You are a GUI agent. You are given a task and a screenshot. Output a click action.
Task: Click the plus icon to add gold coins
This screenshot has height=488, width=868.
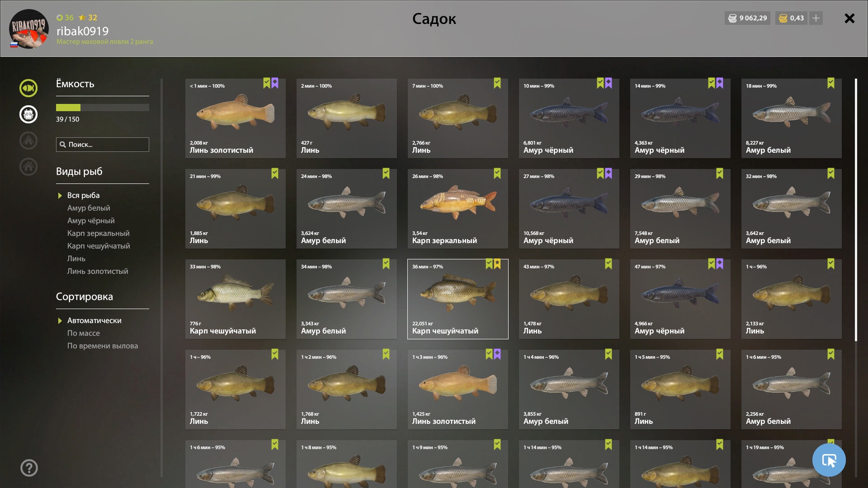[x=816, y=18]
